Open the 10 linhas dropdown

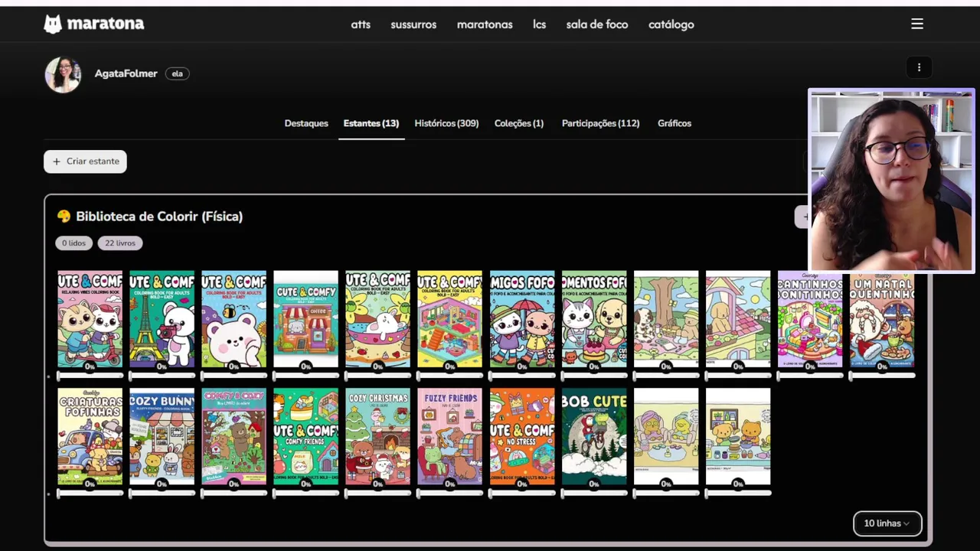[x=887, y=523]
